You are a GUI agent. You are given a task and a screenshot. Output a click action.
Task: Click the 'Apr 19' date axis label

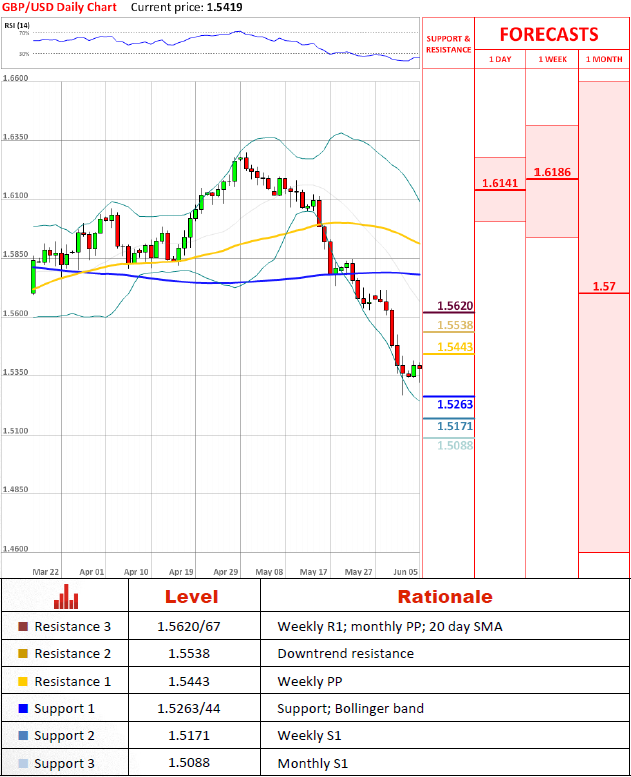(181, 572)
